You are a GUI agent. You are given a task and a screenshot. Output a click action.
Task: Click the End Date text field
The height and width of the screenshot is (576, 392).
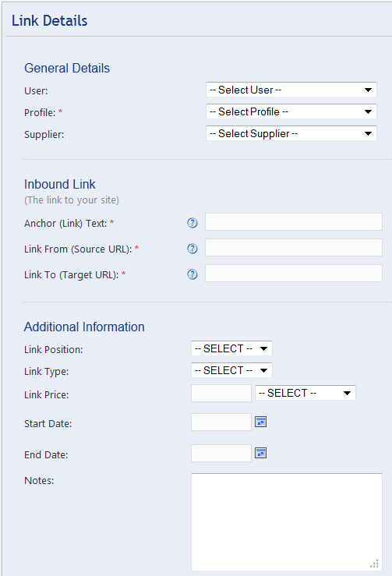coord(221,454)
